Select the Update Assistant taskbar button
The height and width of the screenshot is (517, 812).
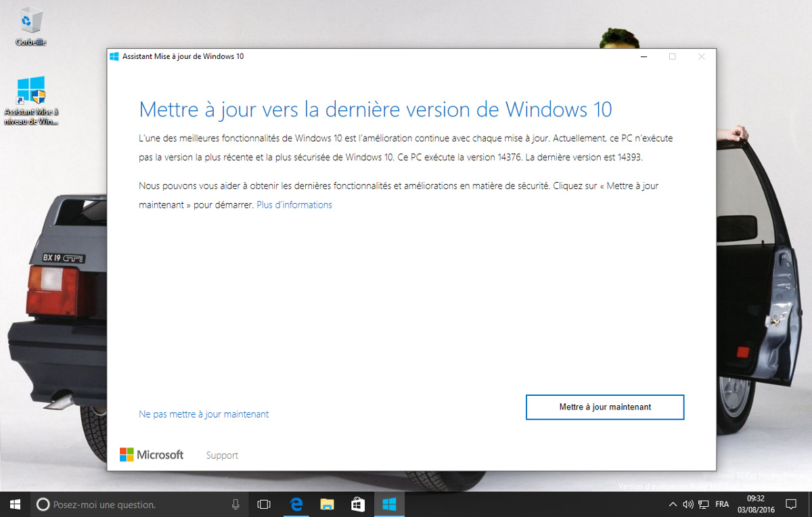click(389, 504)
